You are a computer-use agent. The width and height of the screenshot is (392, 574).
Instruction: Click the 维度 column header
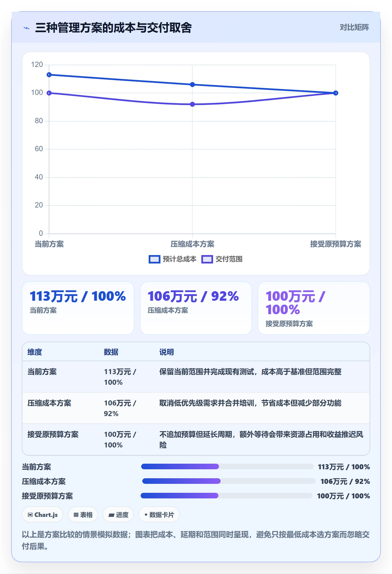(x=35, y=352)
